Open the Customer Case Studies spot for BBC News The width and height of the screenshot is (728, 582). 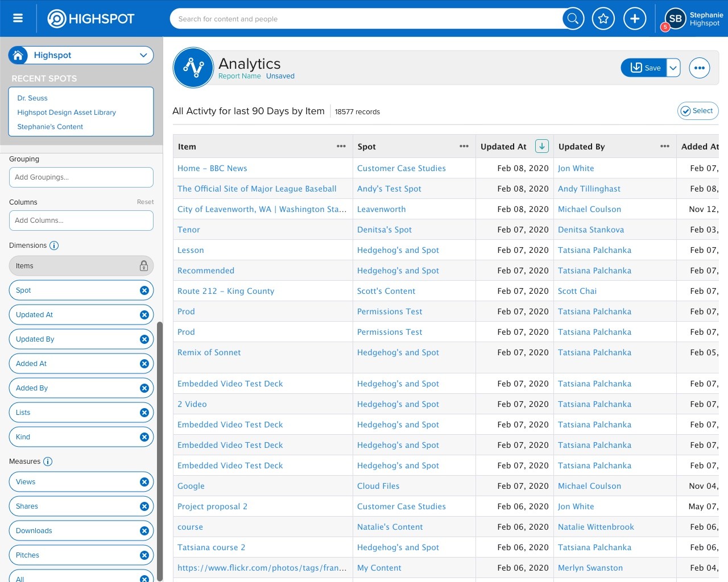[x=402, y=168]
